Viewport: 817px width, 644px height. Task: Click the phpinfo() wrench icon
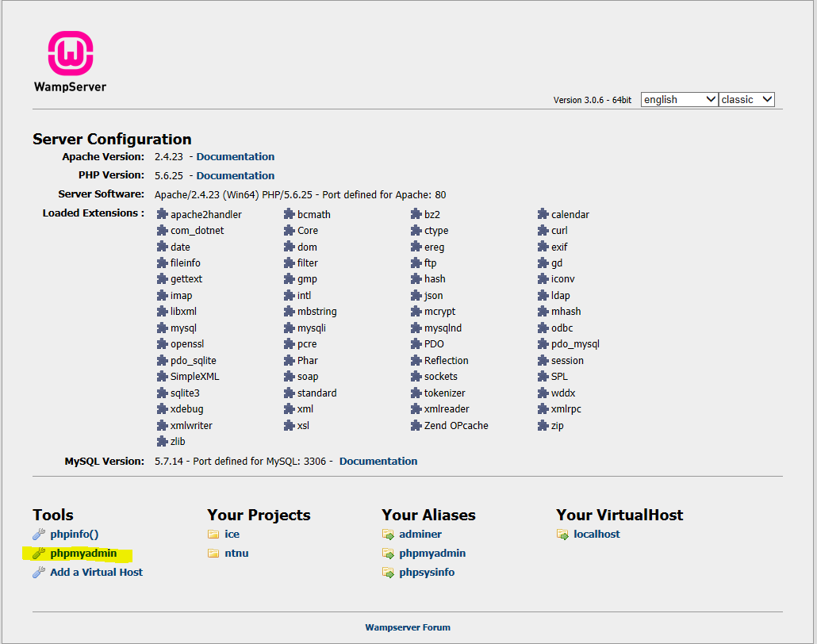pyautogui.click(x=39, y=534)
